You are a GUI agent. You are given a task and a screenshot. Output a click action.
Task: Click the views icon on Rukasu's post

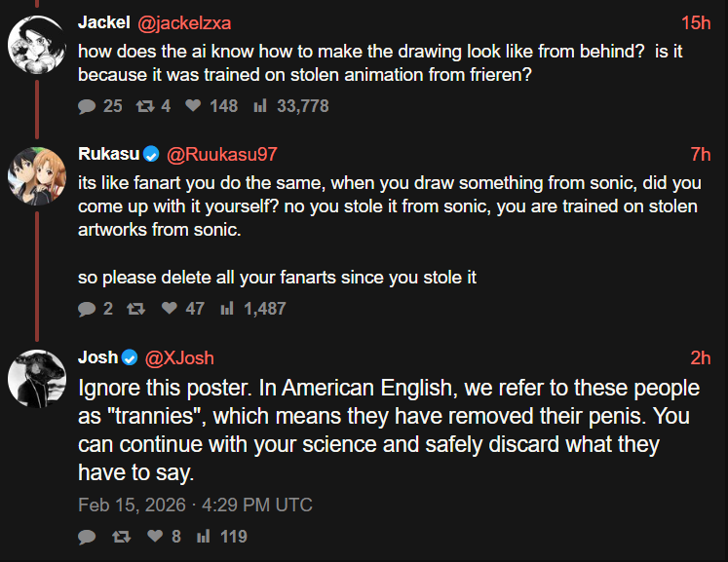228,309
